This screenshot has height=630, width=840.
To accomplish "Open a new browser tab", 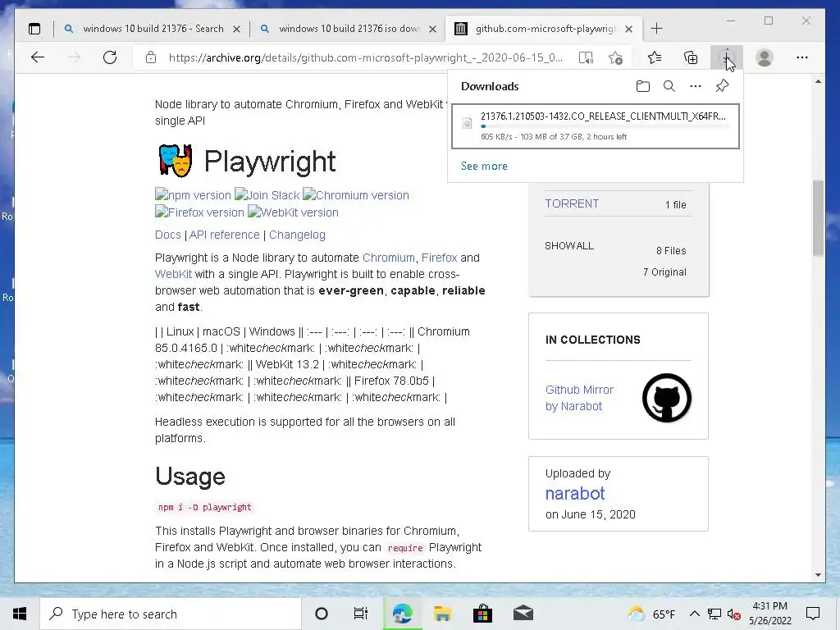I will [657, 29].
